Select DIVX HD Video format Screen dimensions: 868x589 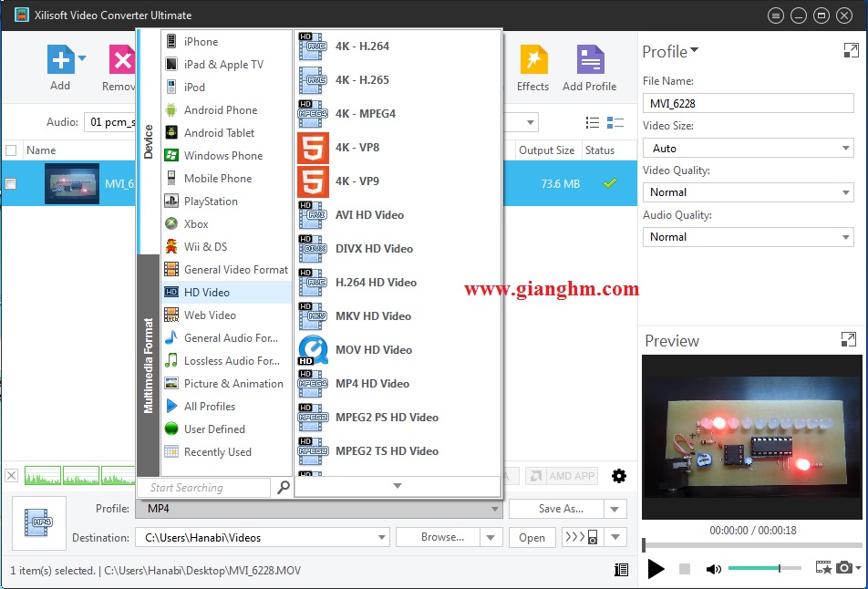[x=398, y=249]
